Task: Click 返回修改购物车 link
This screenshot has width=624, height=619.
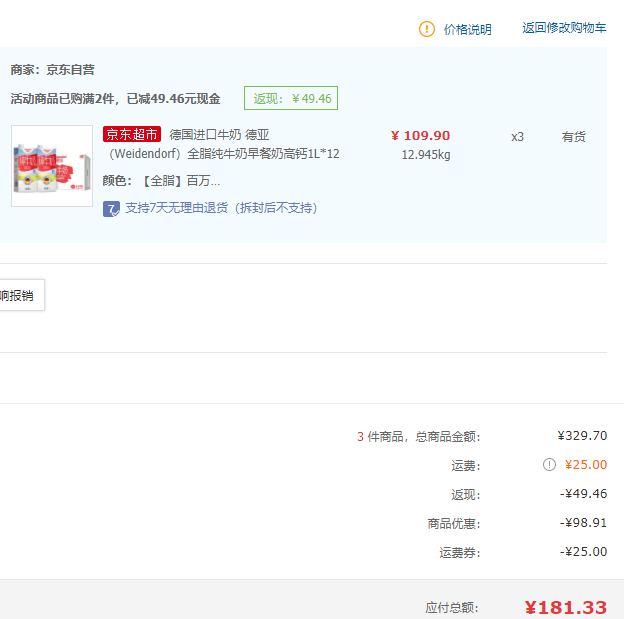Action: point(564,28)
